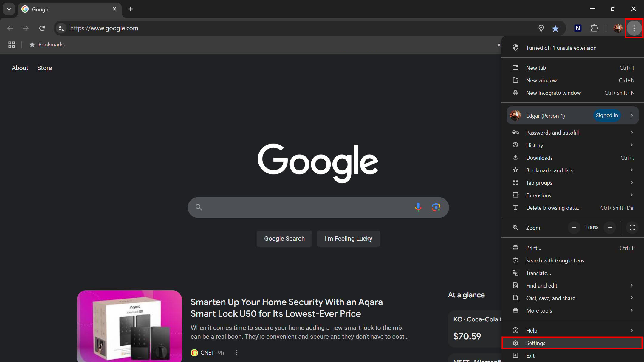Open the Extensions puzzle icon in toolbar
644x362 pixels.
[594, 28]
